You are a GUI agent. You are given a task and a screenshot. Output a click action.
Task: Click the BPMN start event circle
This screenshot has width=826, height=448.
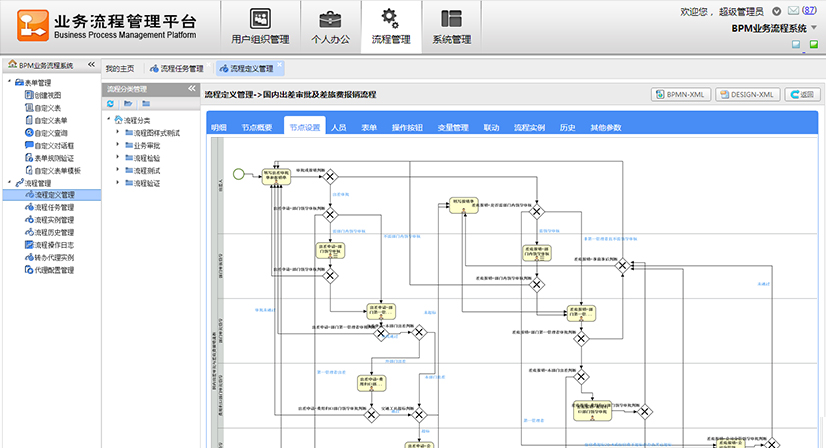coord(238,174)
